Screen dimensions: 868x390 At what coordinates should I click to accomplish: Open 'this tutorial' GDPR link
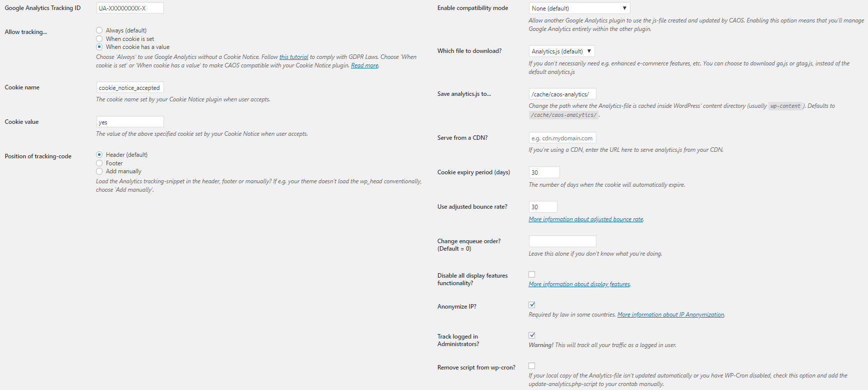pos(294,57)
